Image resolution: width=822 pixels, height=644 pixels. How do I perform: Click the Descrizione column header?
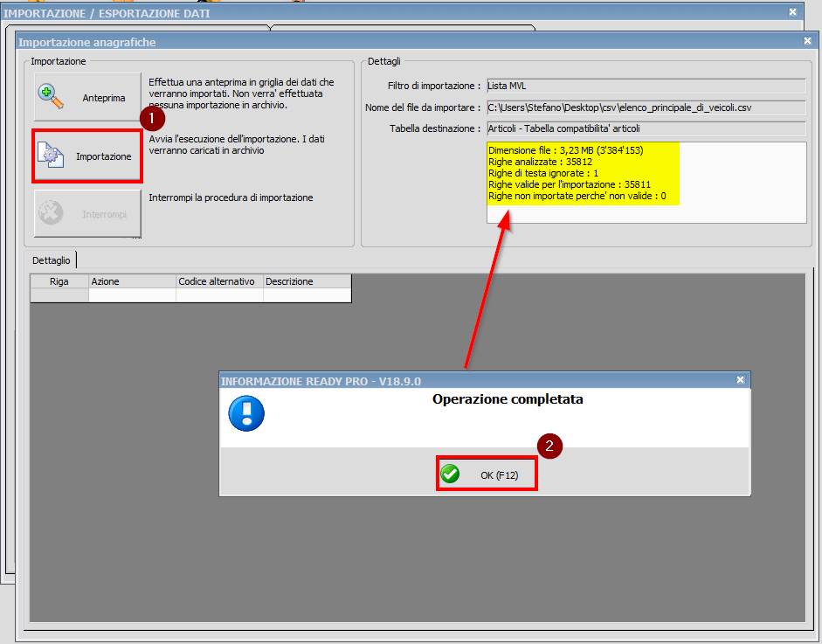(x=307, y=281)
